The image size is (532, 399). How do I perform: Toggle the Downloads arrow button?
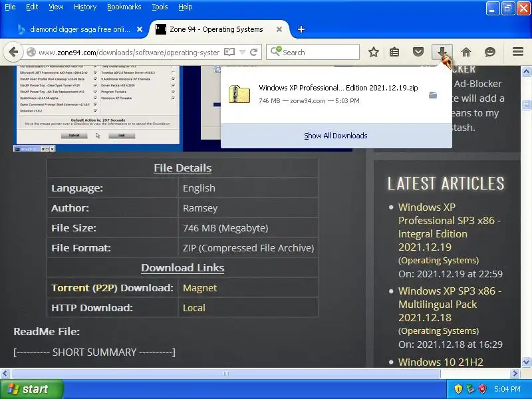(442, 53)
